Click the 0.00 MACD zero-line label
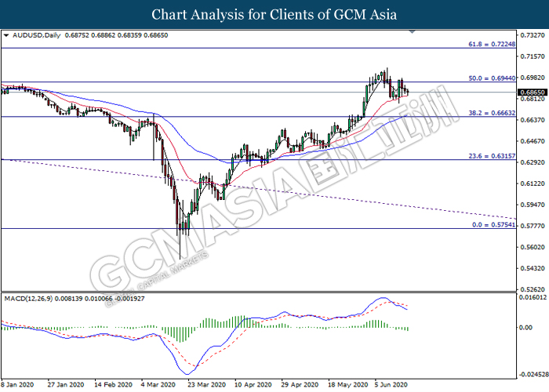This screenshot has height=392, width=549. pos(526,328)
